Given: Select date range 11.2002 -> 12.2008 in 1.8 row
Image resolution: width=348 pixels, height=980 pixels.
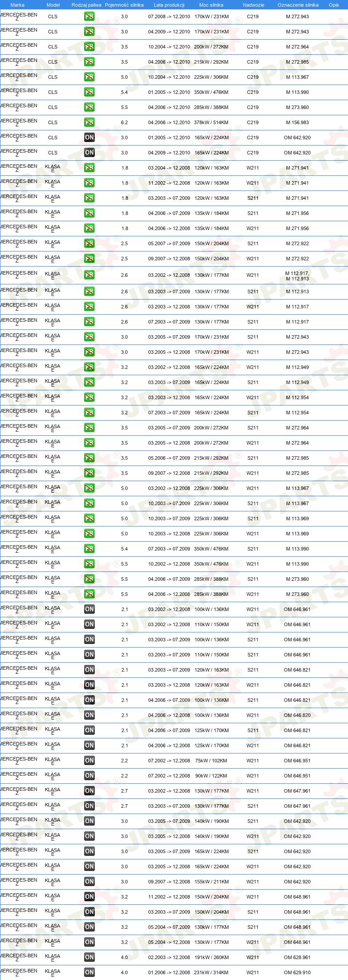Looking at the screenshot, I should coord(169,183).
